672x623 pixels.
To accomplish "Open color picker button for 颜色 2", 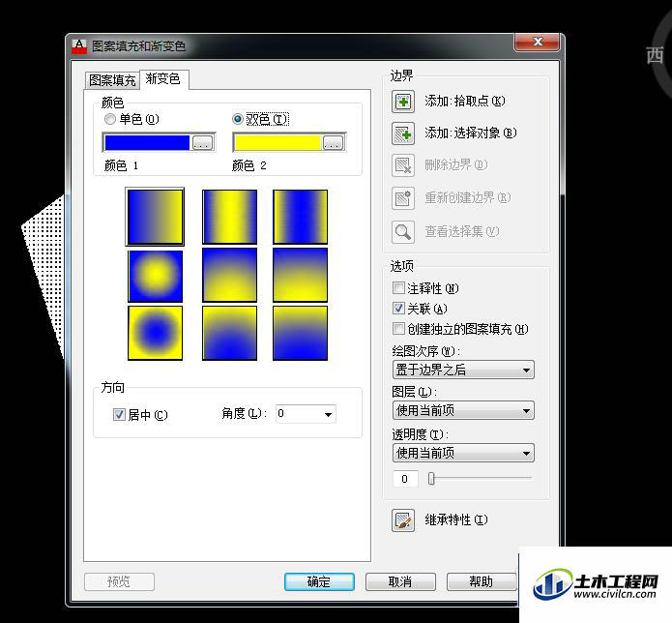I will [x=333, y=143].
